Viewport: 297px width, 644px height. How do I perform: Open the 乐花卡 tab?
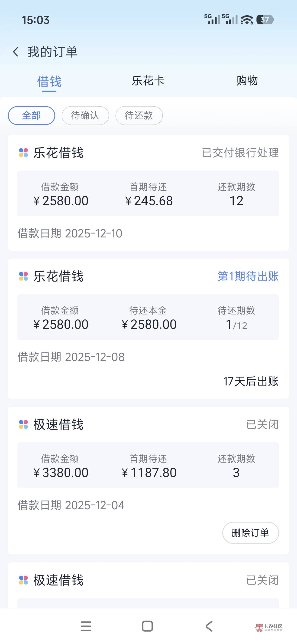pyautogui.click(x=148, y=81)
